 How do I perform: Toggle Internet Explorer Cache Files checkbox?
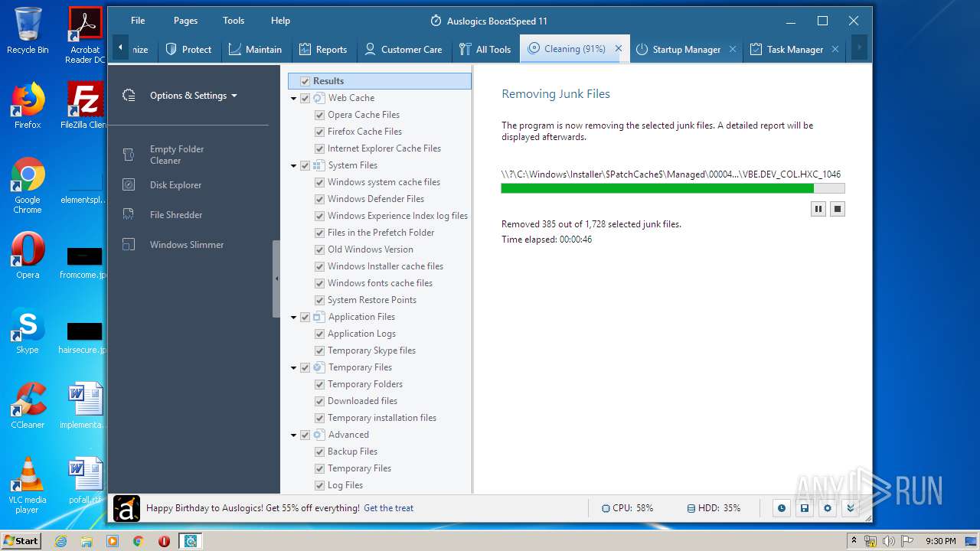pyautogui.click(x=320, y=148)
